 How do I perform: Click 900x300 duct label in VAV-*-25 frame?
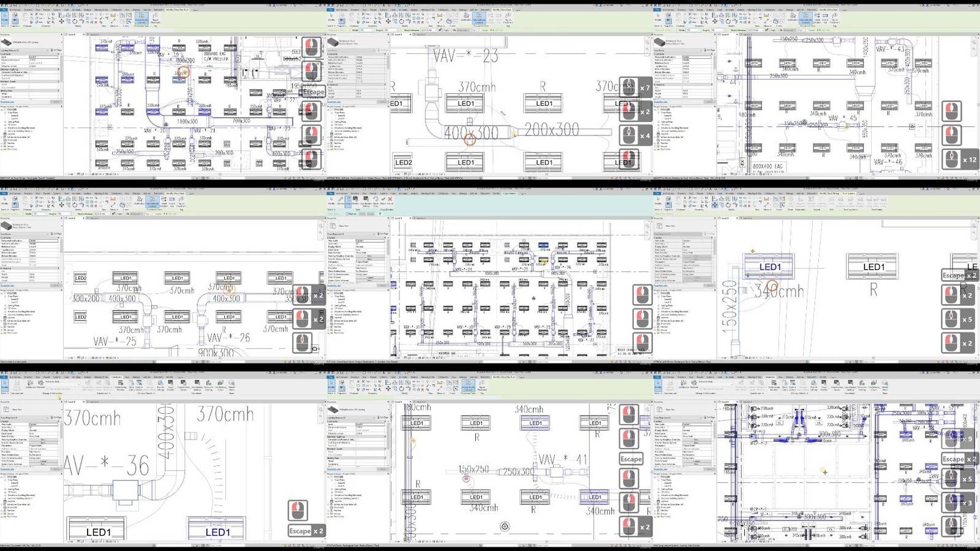pos(216,352)
